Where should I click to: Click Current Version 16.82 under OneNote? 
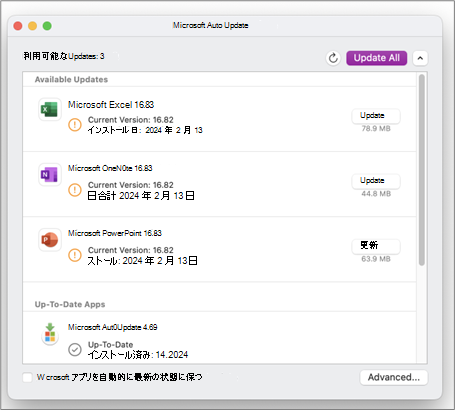pos(131,185)
